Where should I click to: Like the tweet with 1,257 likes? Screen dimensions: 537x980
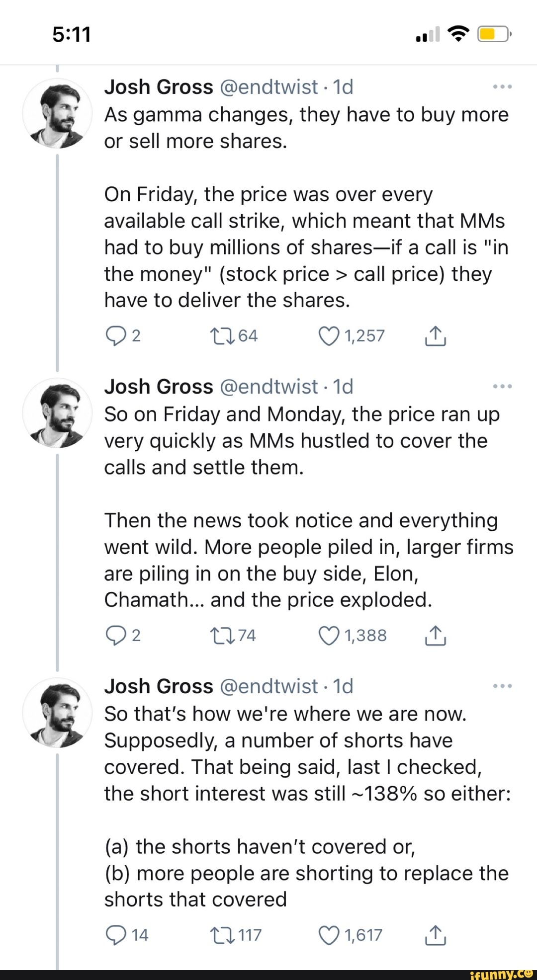pos(328,336)
